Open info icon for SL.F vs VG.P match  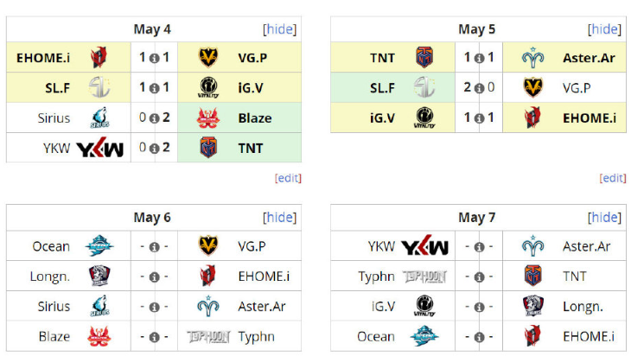[479, 88]
